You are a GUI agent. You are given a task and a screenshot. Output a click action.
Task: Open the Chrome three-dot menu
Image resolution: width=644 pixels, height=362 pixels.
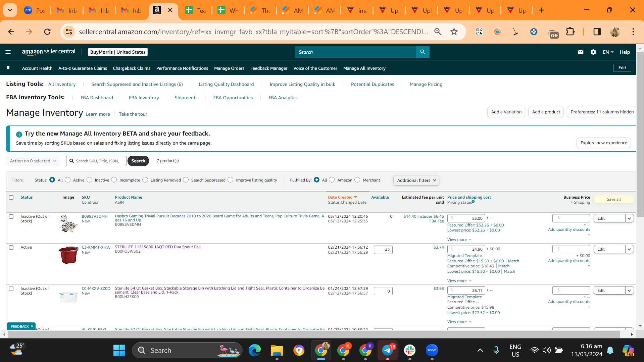[633, 32]
